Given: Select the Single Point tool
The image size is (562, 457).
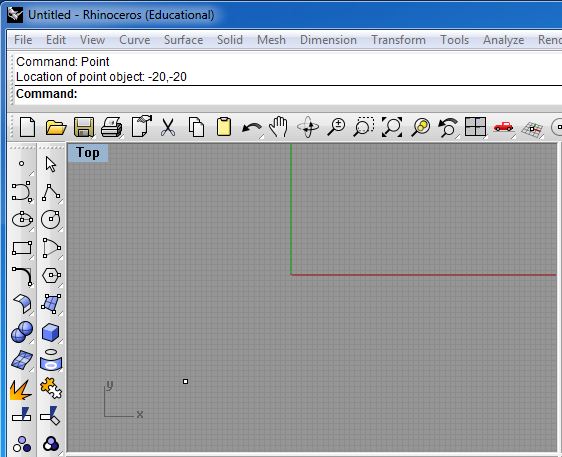Looking at the screenshot, I should coord(22,163).
